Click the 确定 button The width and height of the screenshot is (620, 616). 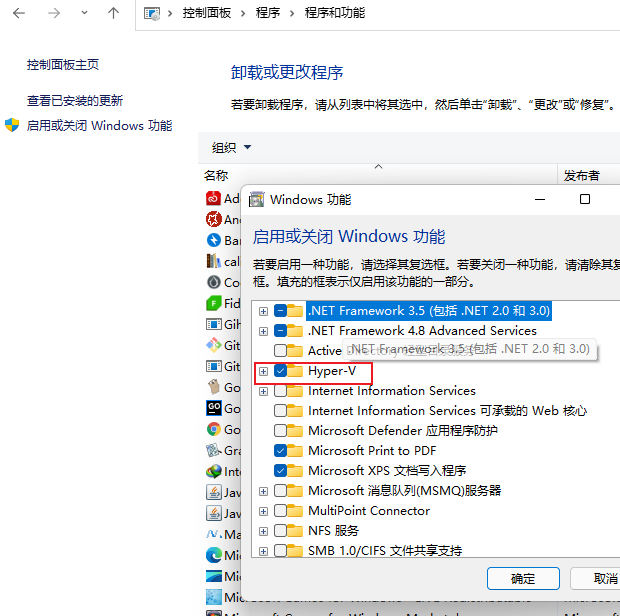tap(522, 579)
